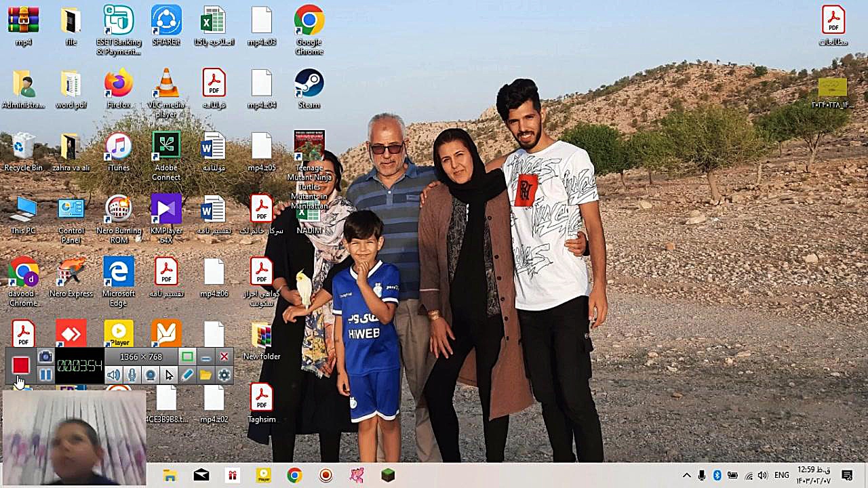Take a screenshot using the camera icon
Image resolution: width=868 pixels, height=488 pixels.
(44, 357)
